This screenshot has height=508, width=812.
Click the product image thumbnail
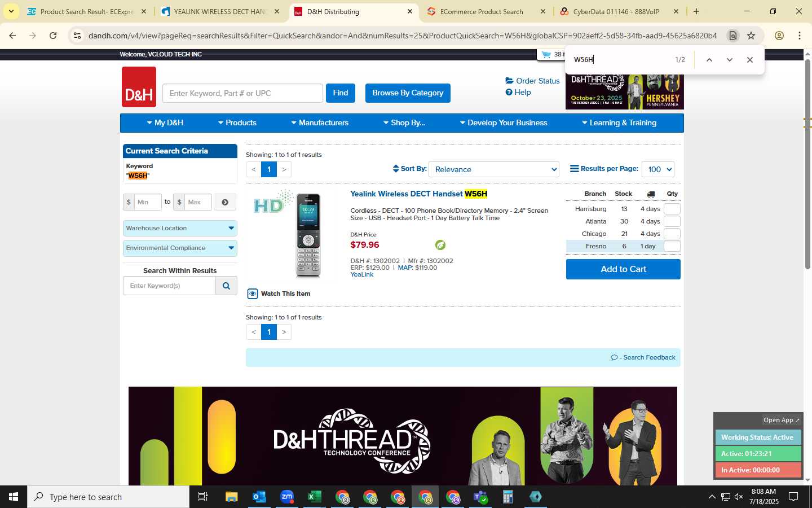[308, 235]
